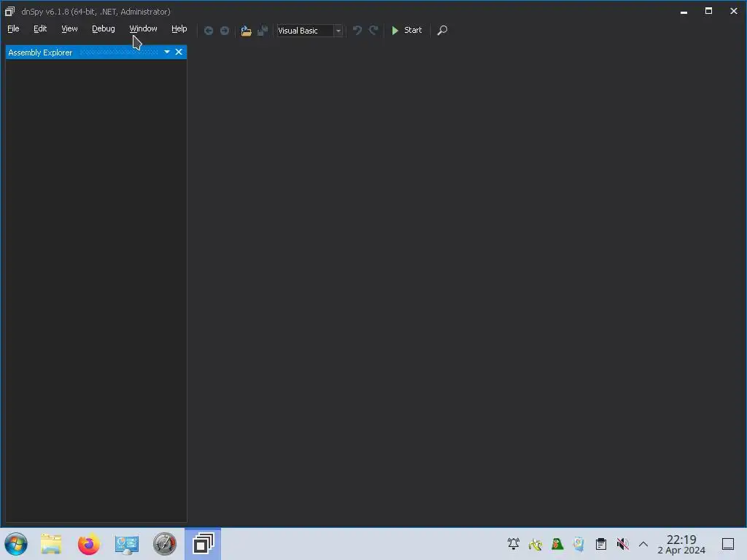The height and width of the screenshot is (560, 747).
Task: Toggle the muted volume tray icon
Action: [x=622, y=544]
